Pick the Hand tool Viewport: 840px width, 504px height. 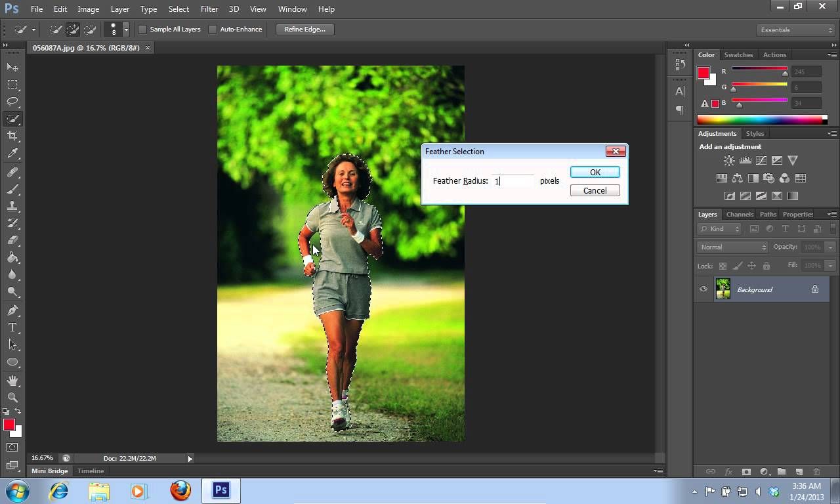click(12, 381)
